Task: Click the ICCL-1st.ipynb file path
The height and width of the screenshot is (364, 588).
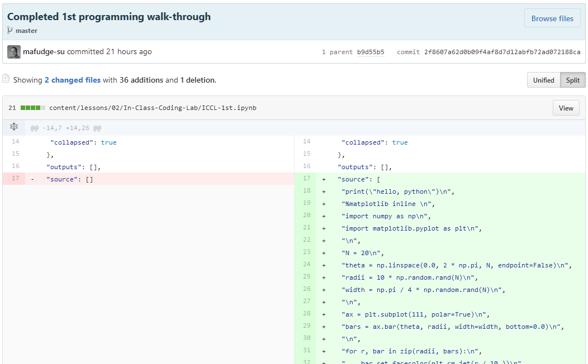Action: [153, 108]
